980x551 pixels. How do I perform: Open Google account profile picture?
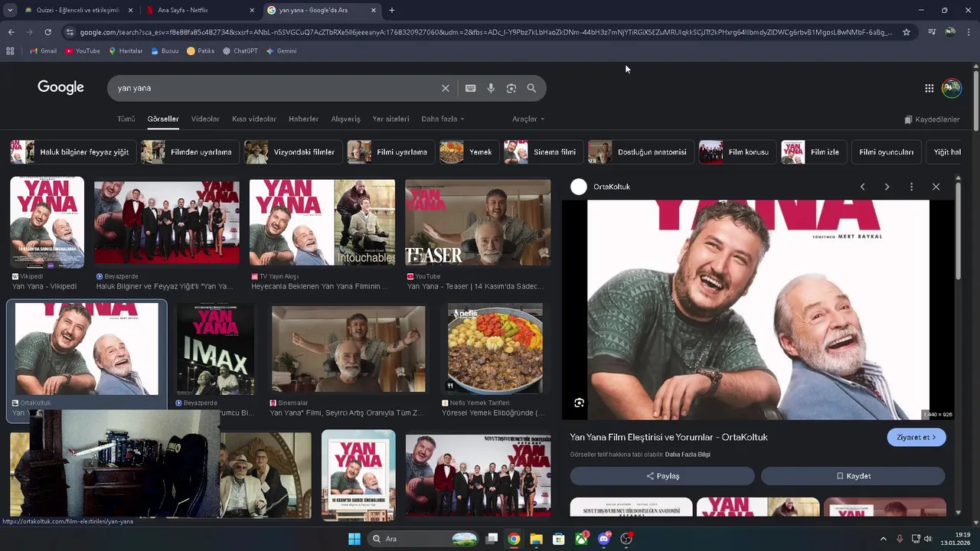coord(952,88)
